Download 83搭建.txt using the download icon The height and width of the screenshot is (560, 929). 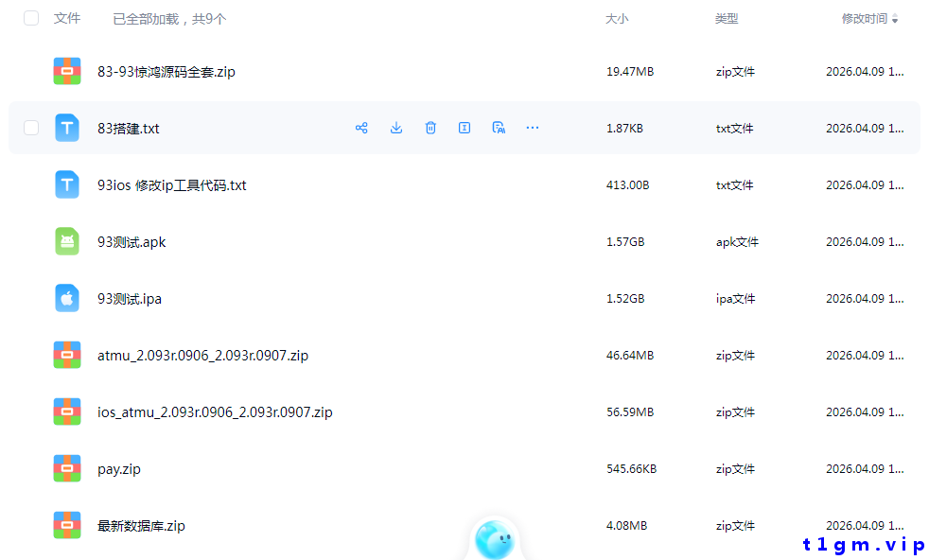[x=396, y=128]
